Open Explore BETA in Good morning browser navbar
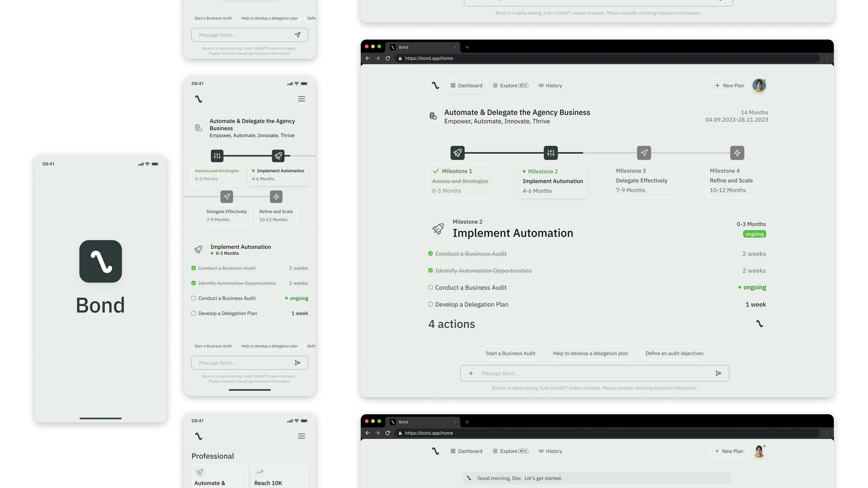 510,451
